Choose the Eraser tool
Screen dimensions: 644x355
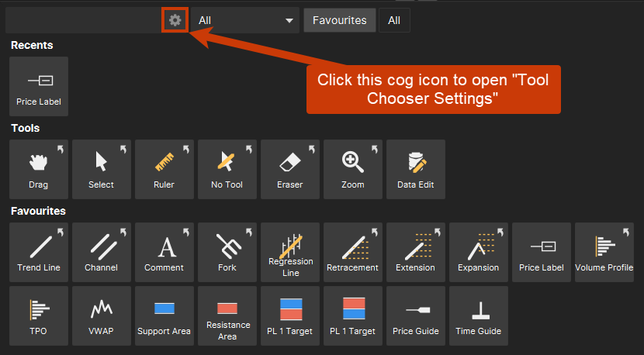[289, 169]
